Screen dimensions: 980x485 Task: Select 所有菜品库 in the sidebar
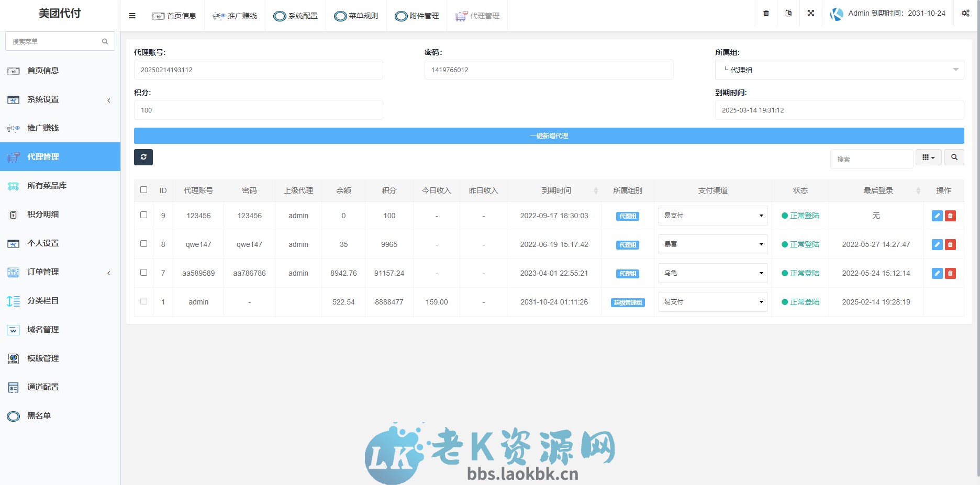[x=47, y=185]
